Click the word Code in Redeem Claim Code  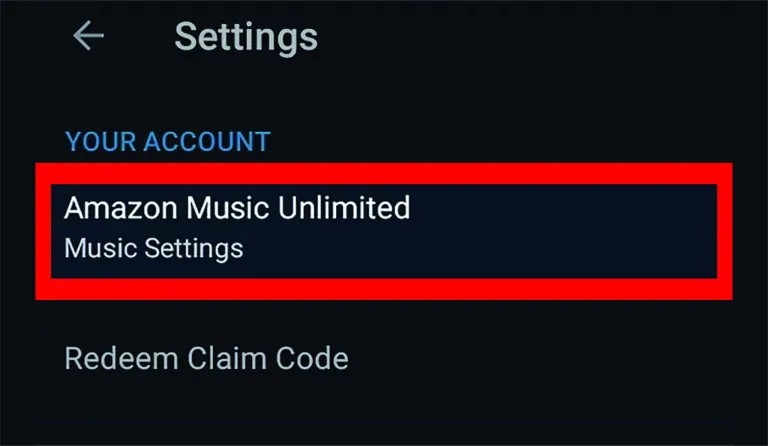pyautogui.click(x=312, y=358)
